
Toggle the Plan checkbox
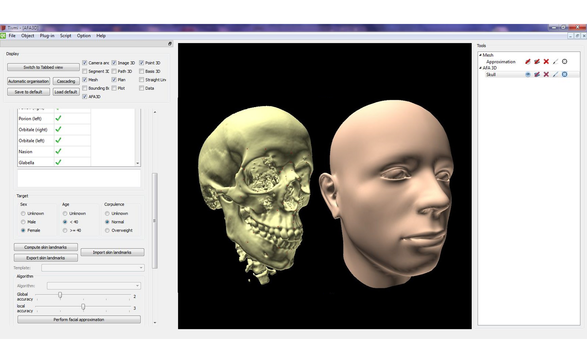click(114, 80)
